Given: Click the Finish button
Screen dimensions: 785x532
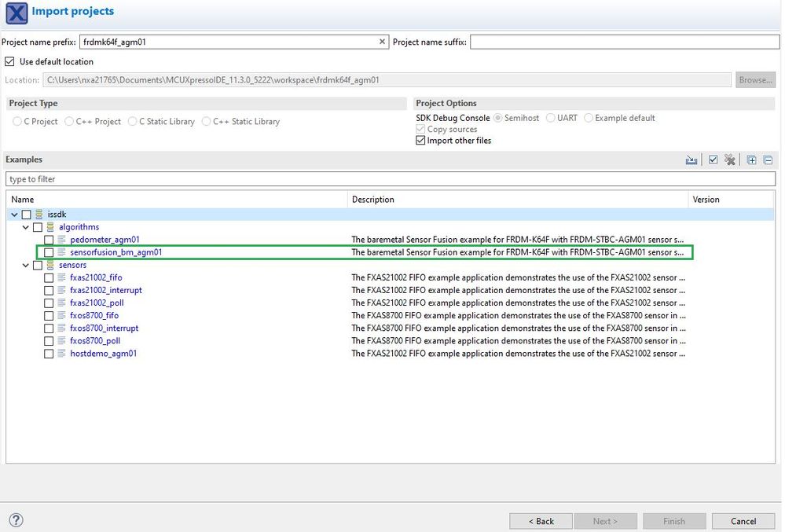Looking at the screenshot, I should (x=674, y=522).
